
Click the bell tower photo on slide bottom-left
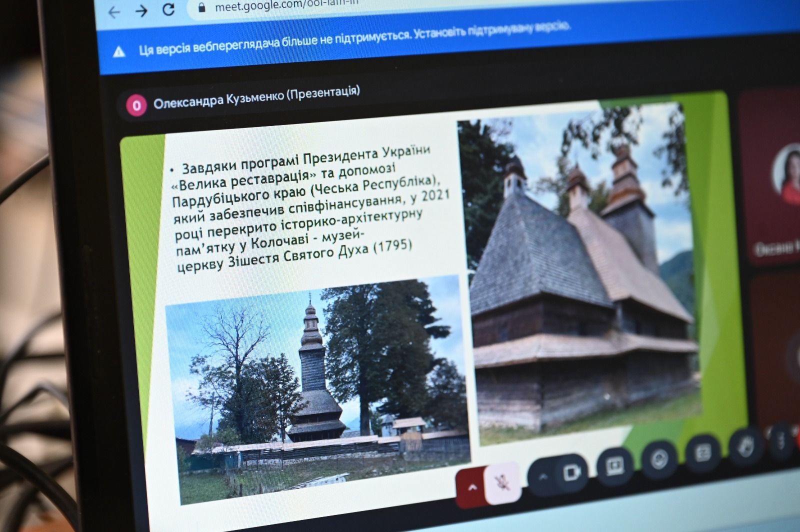click(x=317, y=389)
